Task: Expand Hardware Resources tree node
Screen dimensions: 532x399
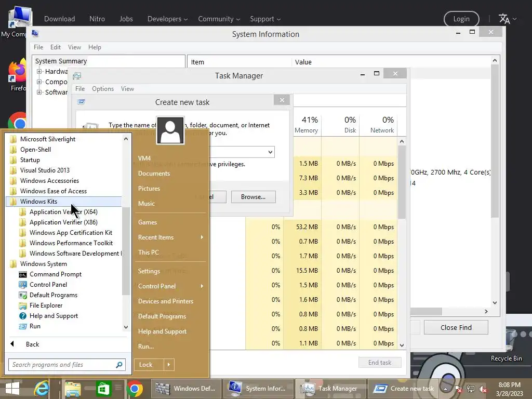Action: [39, 72]
